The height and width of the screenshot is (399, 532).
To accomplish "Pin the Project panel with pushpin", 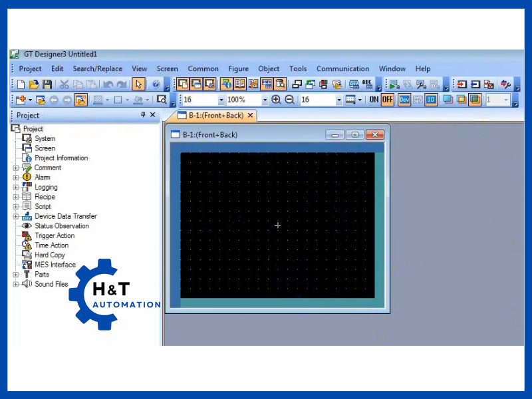I will [x=143, y=115].
